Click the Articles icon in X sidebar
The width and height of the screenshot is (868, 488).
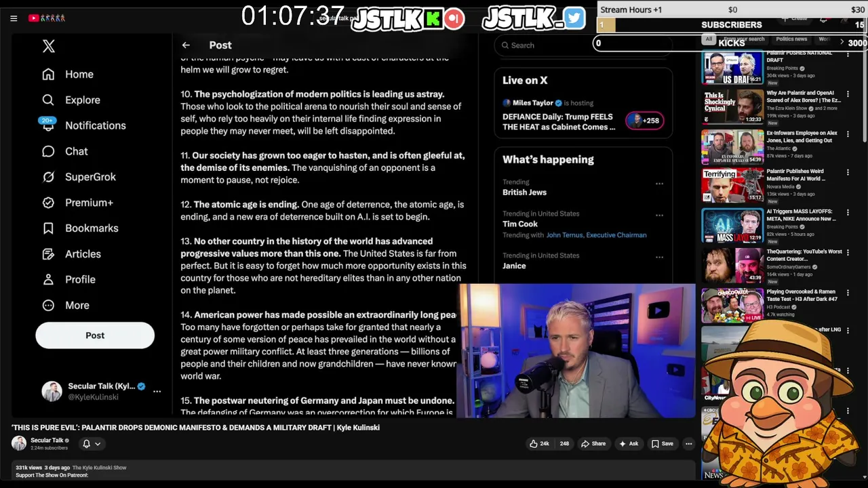tap(48, 254)
